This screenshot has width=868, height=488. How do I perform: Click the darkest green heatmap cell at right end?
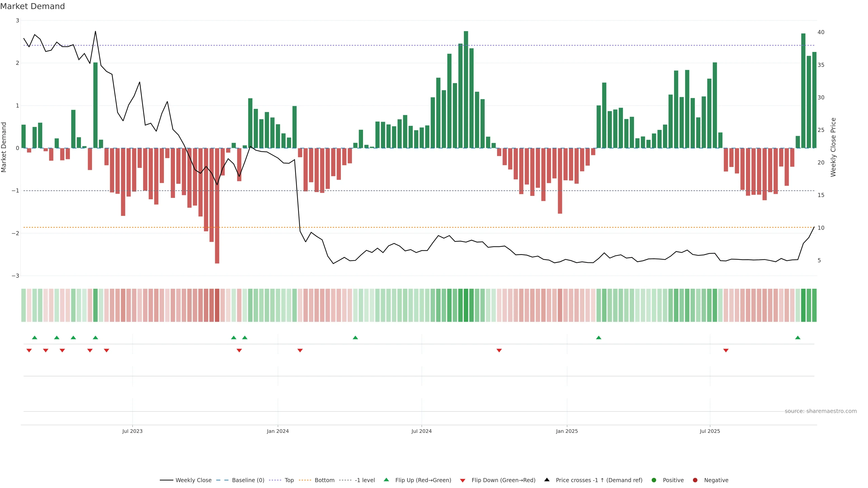click(803, 305)
